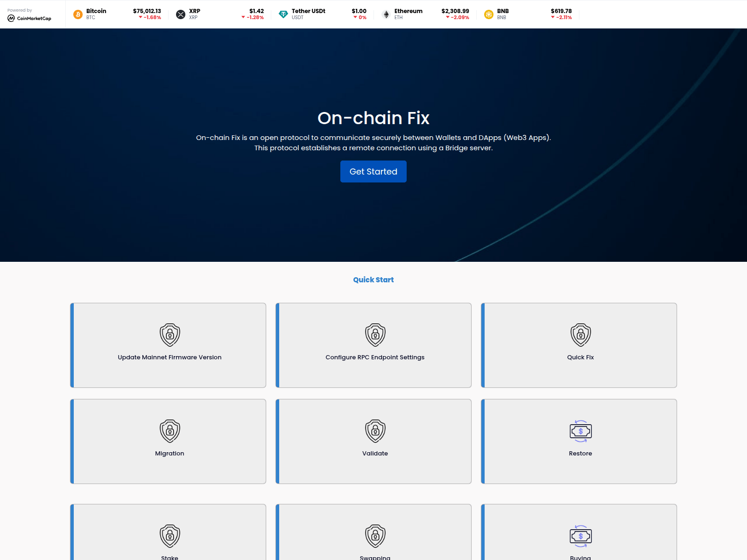Open the XRP ticker name

195,11
